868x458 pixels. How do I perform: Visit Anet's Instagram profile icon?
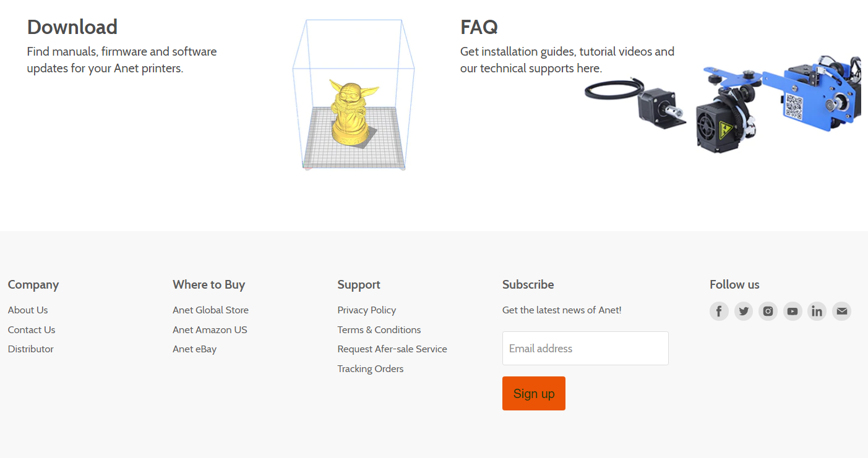(768, 311)
